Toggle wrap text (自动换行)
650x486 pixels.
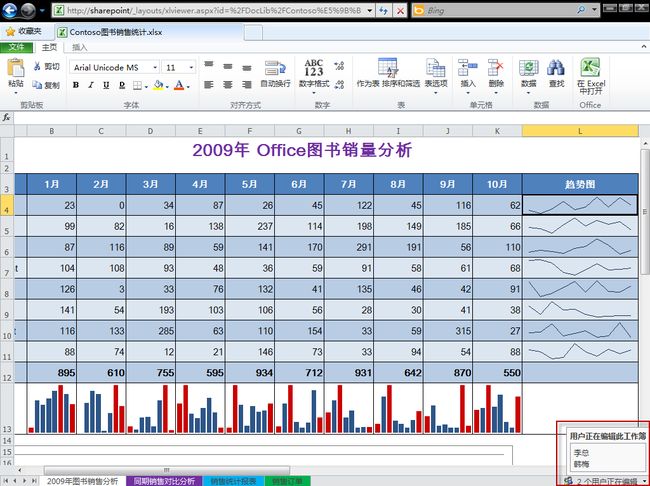coord(275,74)
